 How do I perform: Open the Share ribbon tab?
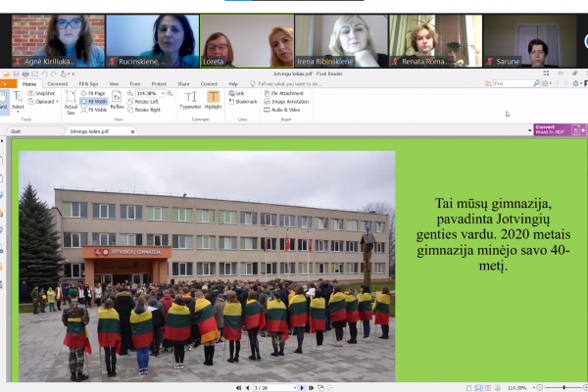pos(183,84)
